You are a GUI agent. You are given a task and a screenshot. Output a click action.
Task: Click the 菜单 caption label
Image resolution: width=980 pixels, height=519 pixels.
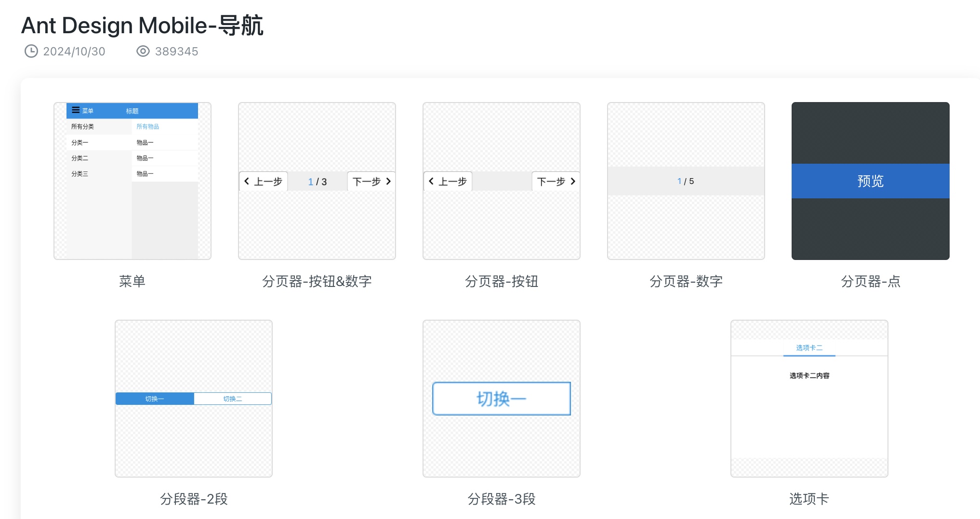132,281
